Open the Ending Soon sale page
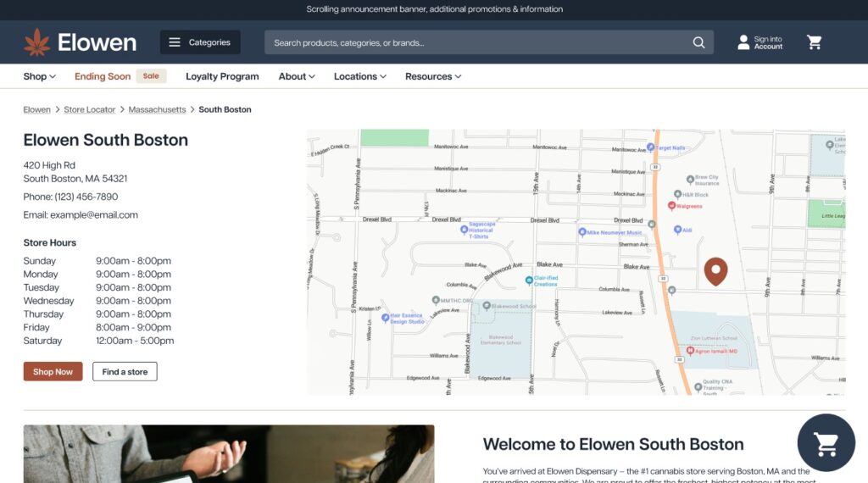 tap(103, 76)
